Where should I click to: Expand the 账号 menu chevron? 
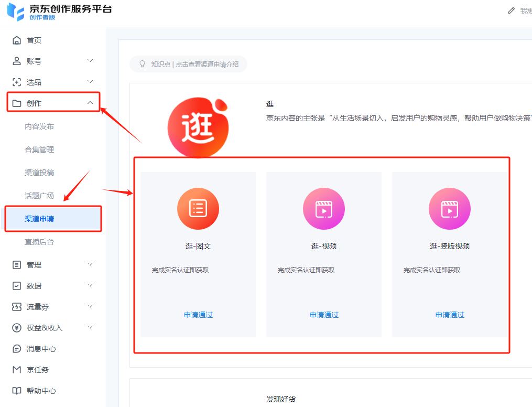coord(90,61)
